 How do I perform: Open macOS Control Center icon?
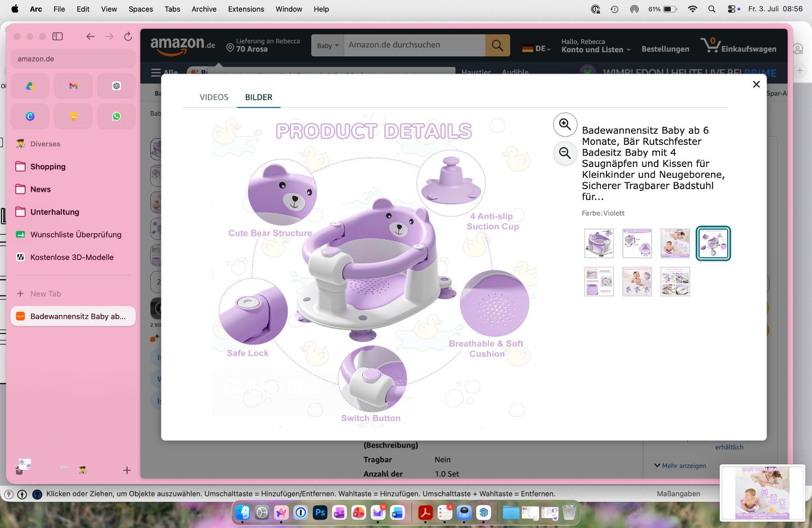[731, 9]
